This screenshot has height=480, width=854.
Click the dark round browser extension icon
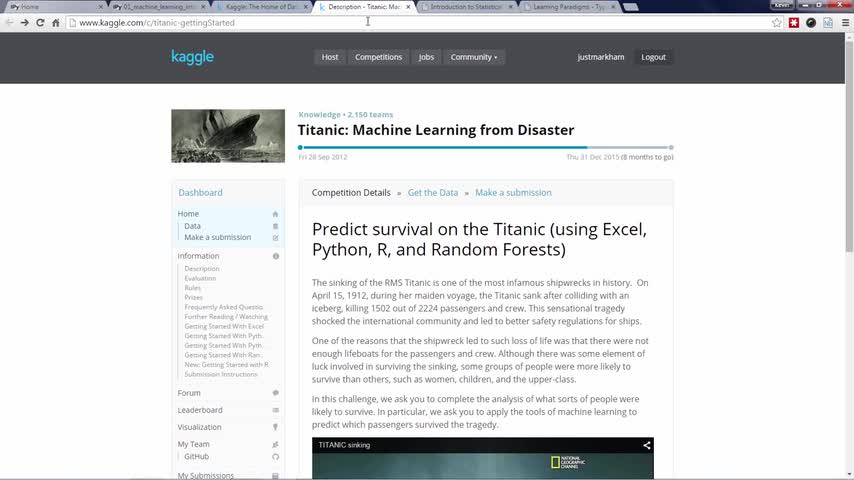pos(811,22)
